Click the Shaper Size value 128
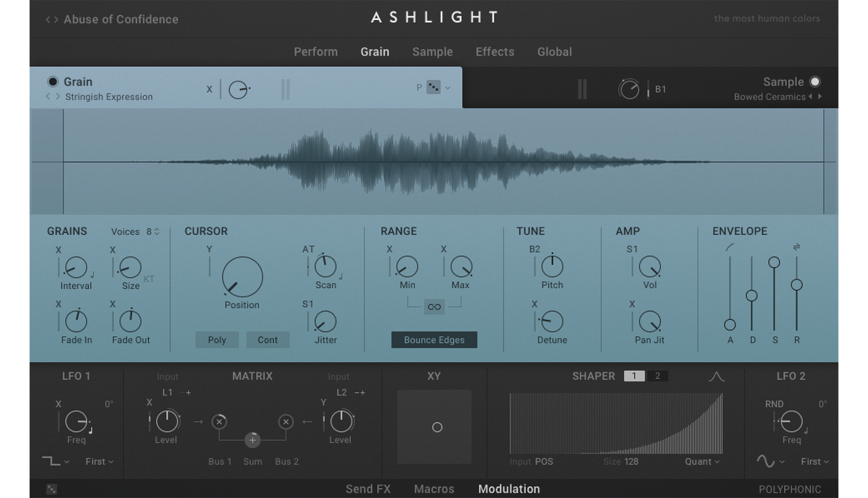The height and width of the screenshot is (498, 868). [x=631, y=461]
